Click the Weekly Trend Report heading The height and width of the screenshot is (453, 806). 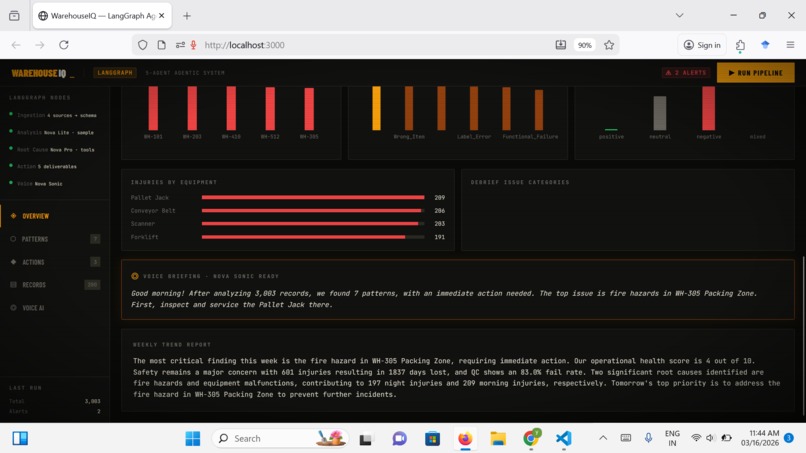[x=172, y=345]
